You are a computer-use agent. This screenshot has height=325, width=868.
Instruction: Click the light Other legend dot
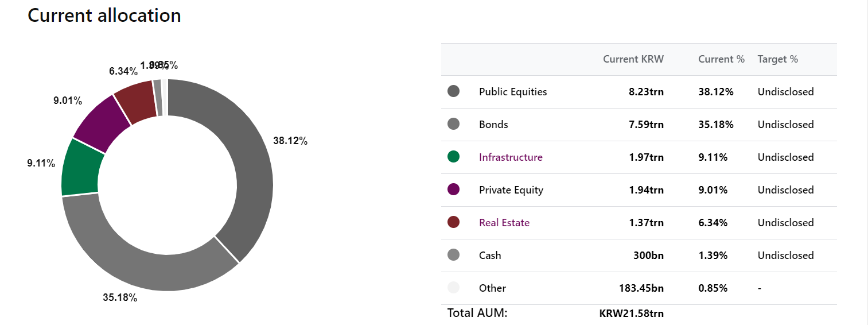tap(453, 288)
